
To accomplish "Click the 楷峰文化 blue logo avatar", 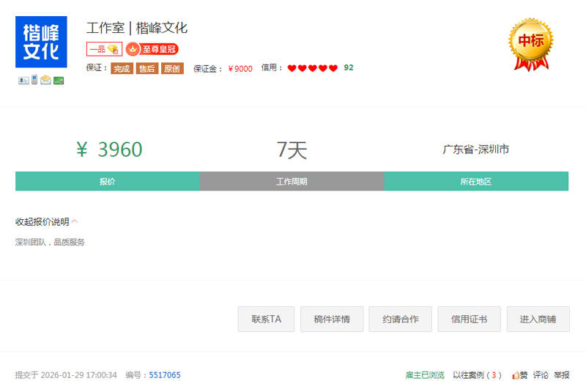I will tap(41, 42).
